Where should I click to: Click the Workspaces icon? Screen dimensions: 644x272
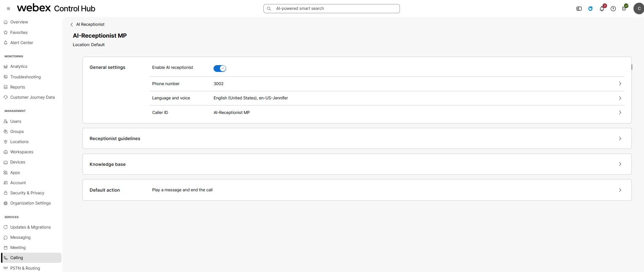(x=5, y=152)
